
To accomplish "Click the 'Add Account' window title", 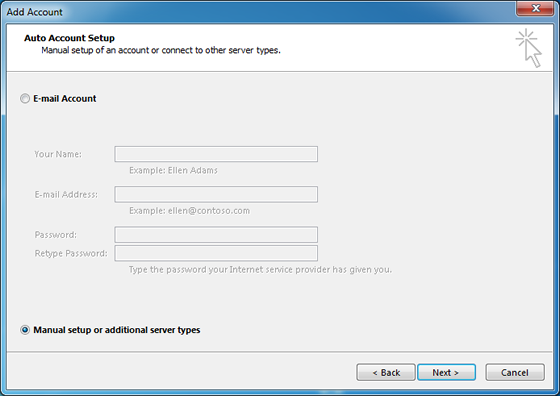I will [34, 12].
